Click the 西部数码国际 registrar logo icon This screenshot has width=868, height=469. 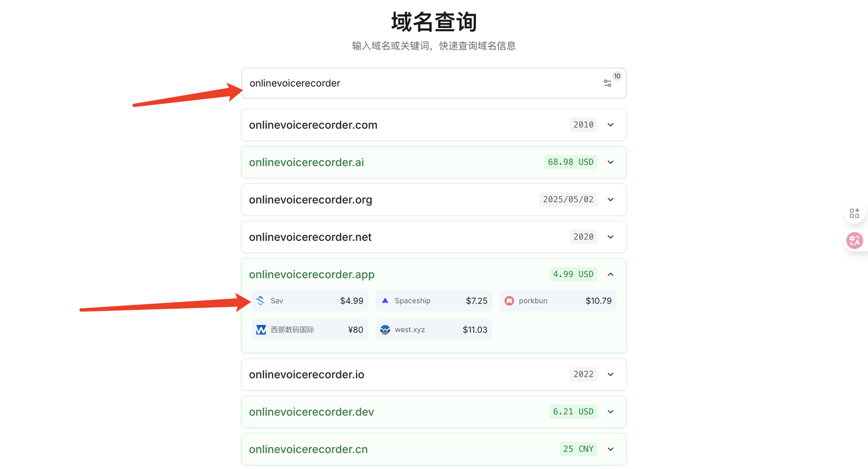click(261, 330)
